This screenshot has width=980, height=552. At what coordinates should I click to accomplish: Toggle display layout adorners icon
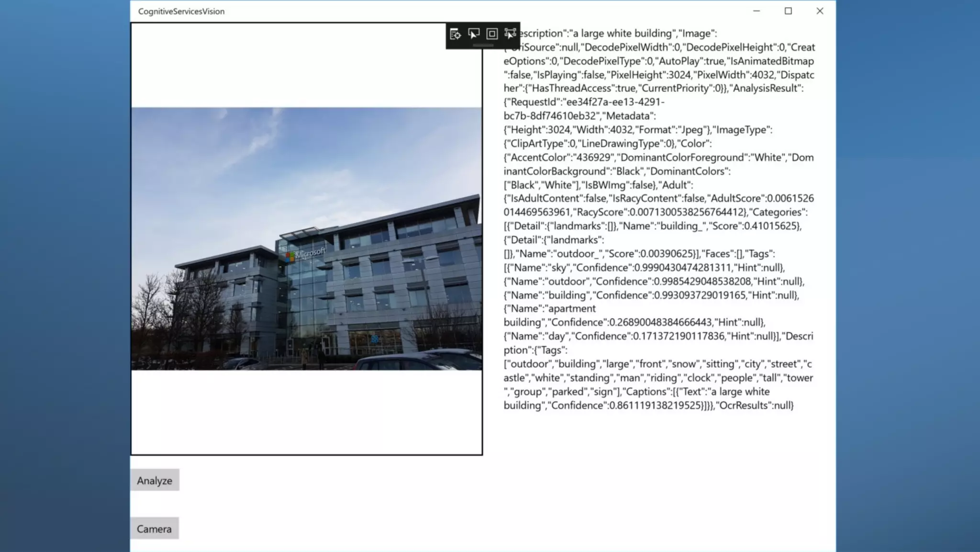click(492, 34)
